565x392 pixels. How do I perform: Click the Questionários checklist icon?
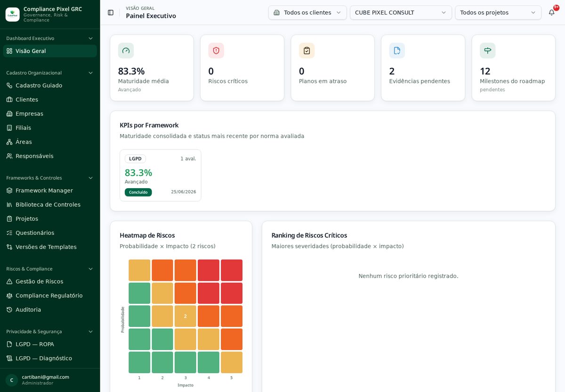9,233
